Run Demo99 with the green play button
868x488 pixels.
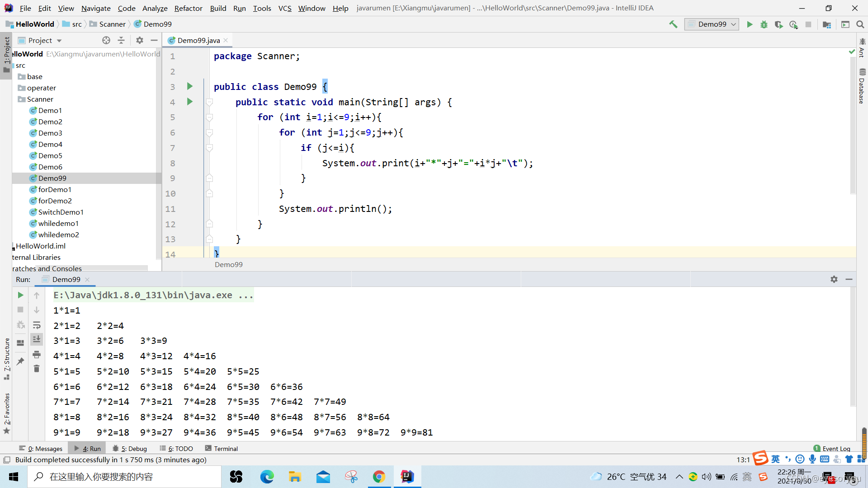pos(750,24)
